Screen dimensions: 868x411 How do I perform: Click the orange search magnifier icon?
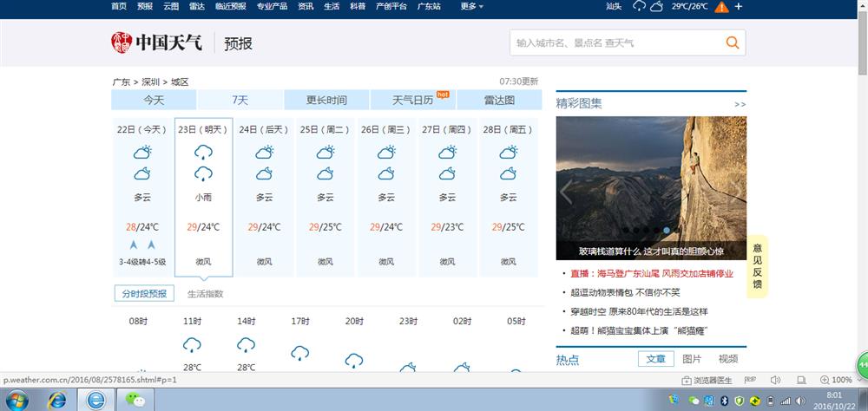tap(732, 42)
